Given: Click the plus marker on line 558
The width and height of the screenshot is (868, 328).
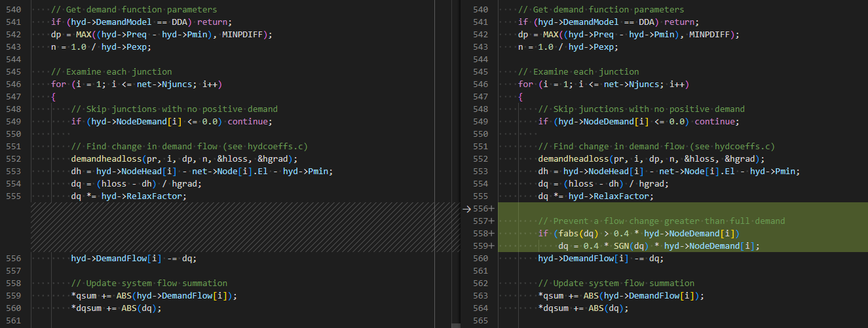Looking at the screenshot, I should pyautogui.click(x=491, y=234).
